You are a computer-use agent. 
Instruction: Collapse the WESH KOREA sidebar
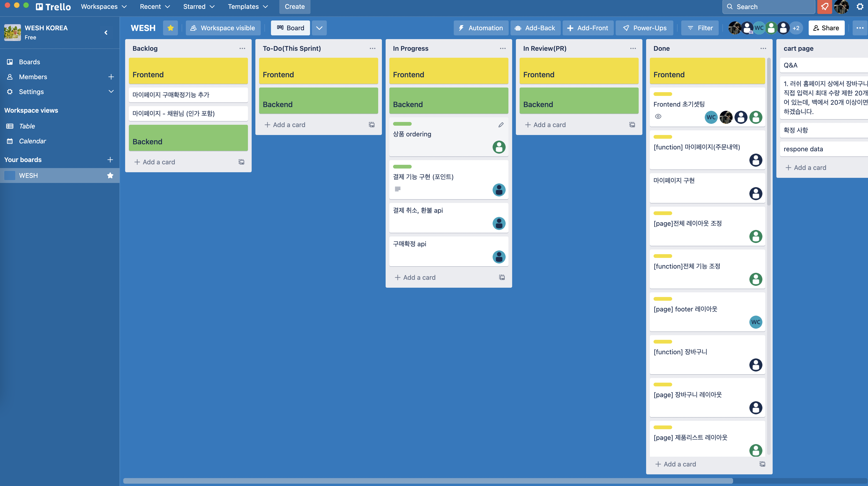point(106,32)
